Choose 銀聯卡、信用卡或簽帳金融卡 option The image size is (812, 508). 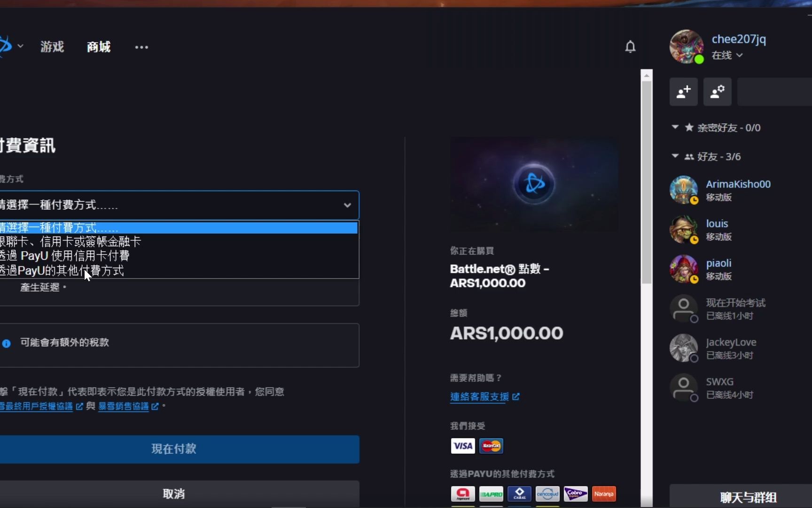click(x=179, y=242)
